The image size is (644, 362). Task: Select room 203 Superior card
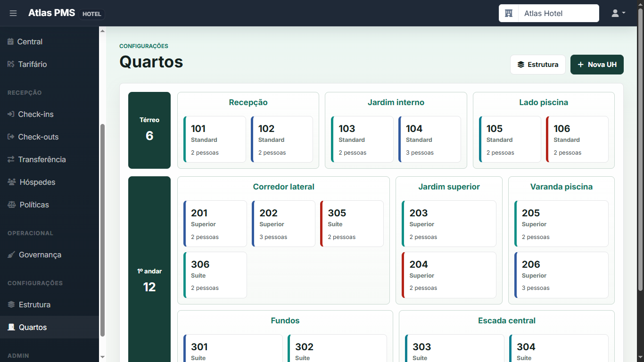(449, 224)
